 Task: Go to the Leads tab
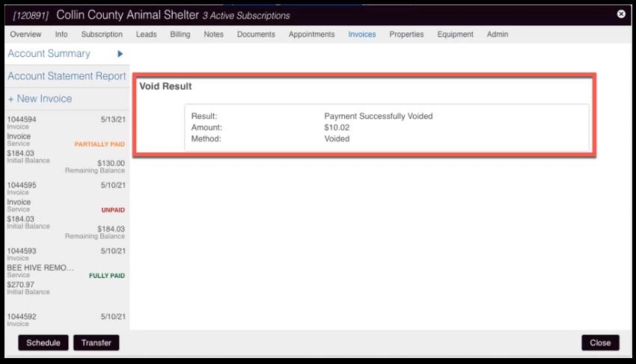(146, 34)
